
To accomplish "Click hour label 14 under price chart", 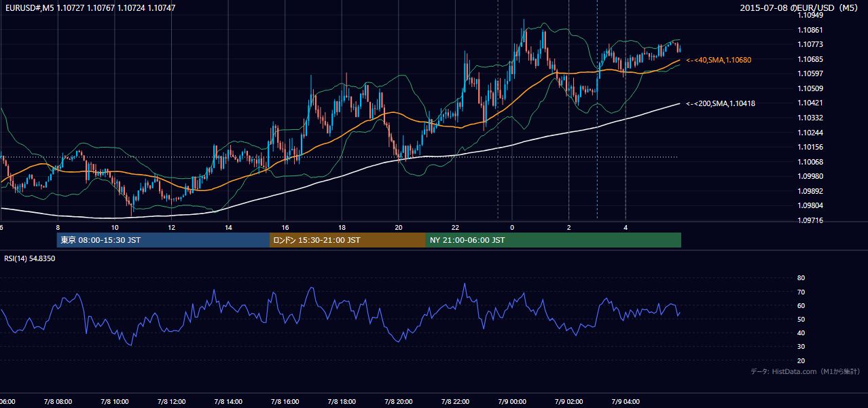I will click(x=228, y=228).
